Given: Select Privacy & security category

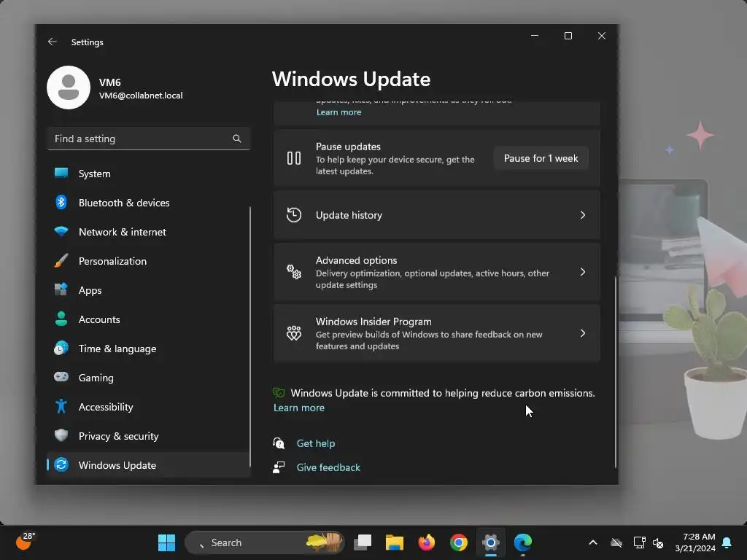Looking at the screenshot, I should click(x=148, y=436).
